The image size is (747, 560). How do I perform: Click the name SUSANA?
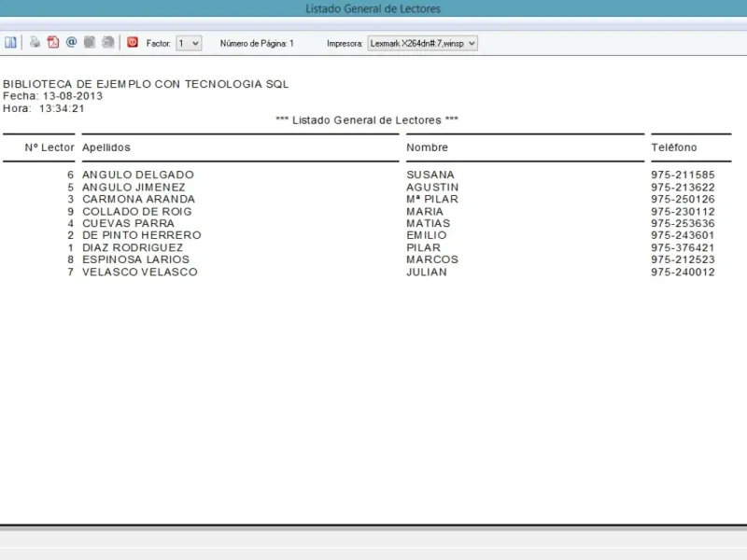(430, 175)
